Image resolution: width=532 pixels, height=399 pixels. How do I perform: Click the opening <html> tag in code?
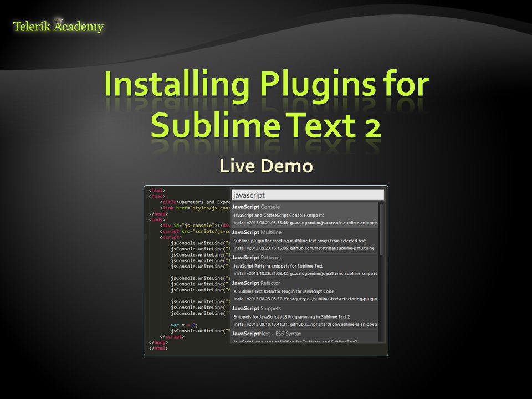(x=157, y=190)
